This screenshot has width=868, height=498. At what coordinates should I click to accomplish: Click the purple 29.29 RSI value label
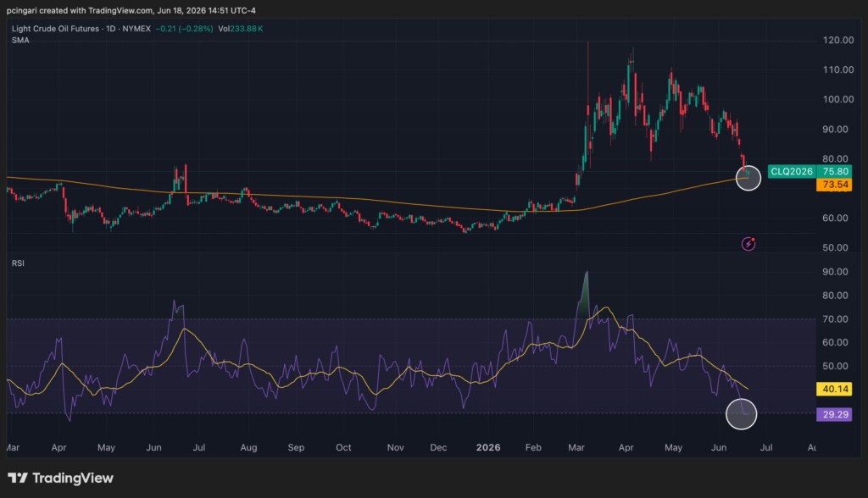coord(835,414)
